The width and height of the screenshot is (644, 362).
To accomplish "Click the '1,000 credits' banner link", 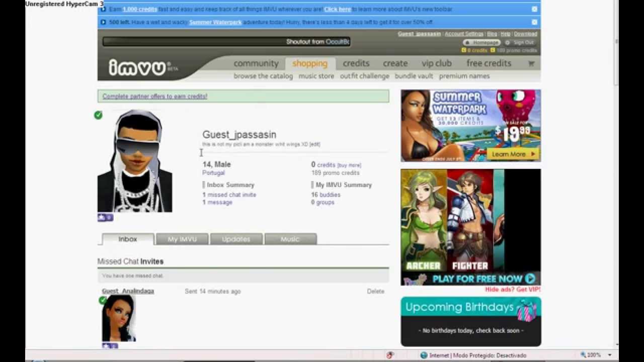I will coord(139,9).
